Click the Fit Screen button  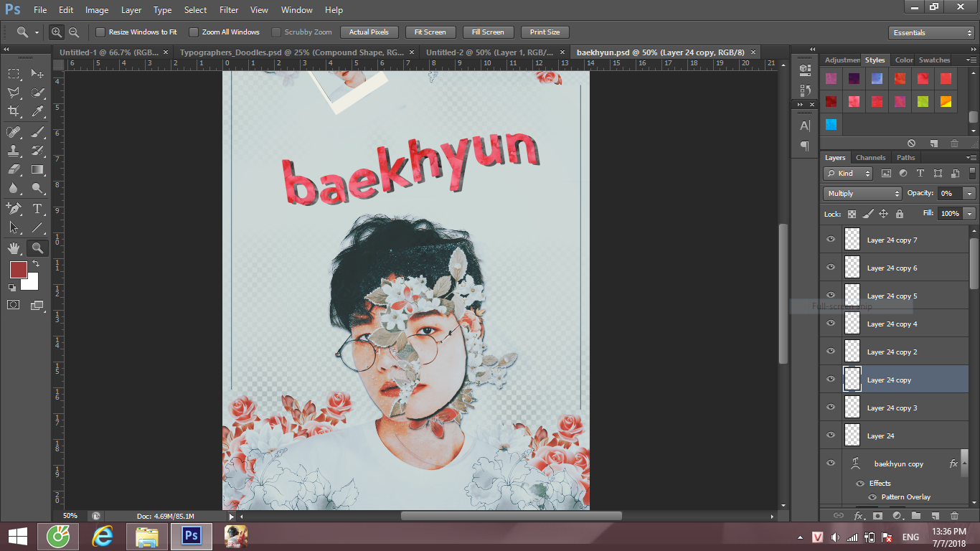tap(430, 32)
